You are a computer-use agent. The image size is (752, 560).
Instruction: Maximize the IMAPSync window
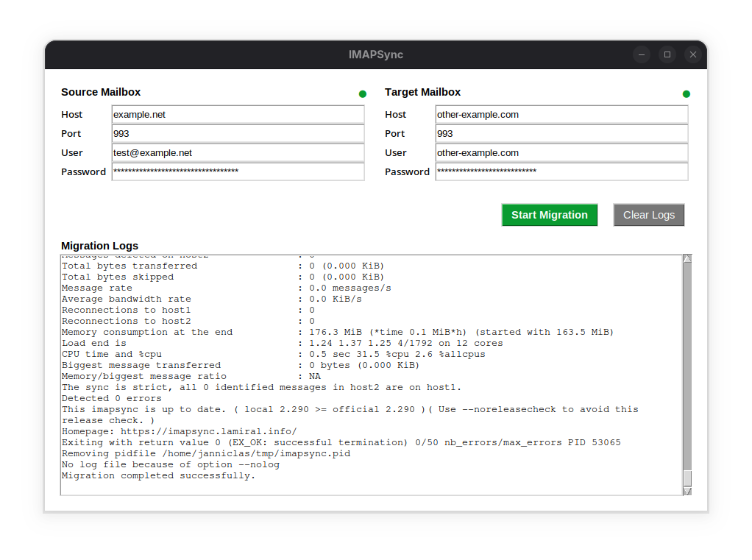[x=667, y=54]
